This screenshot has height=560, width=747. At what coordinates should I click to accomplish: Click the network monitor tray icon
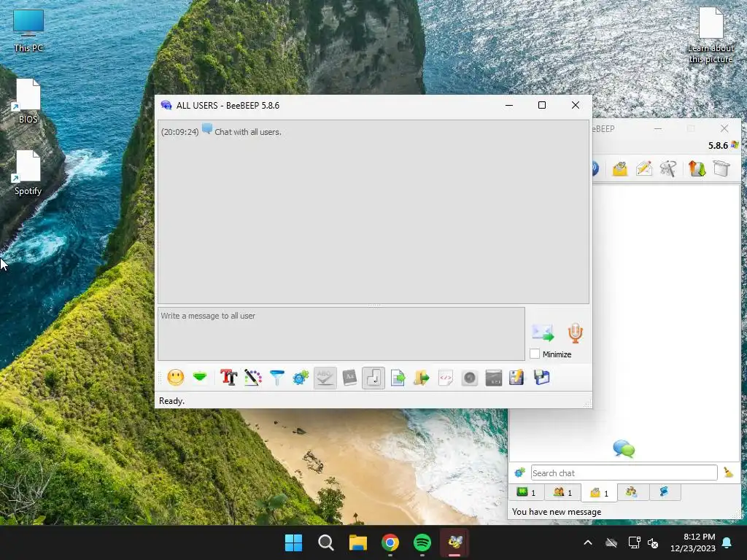point(634,542)
